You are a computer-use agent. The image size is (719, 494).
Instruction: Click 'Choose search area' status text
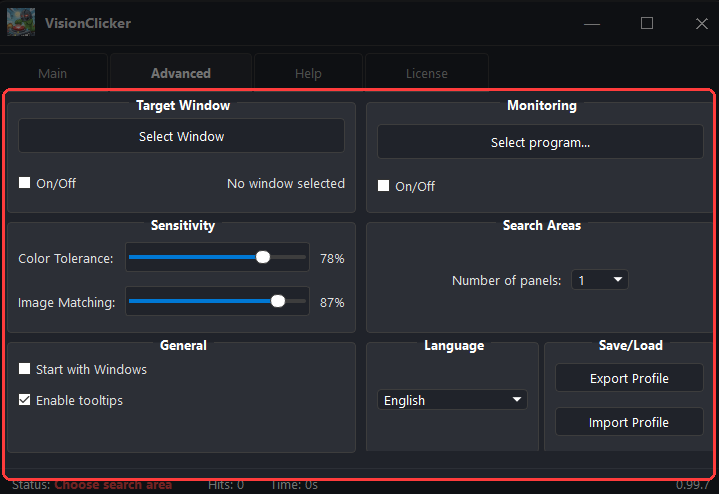pyautogui.click(x=113, y=485)
